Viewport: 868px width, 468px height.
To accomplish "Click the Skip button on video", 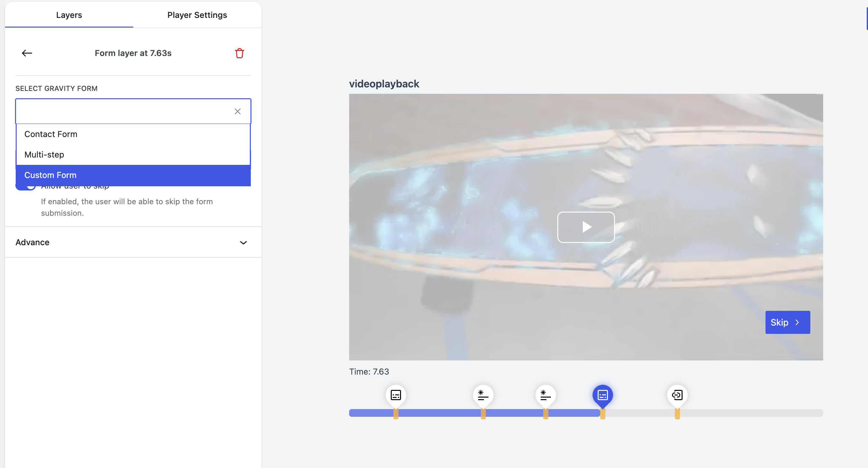I will click(x=788, y=322).
